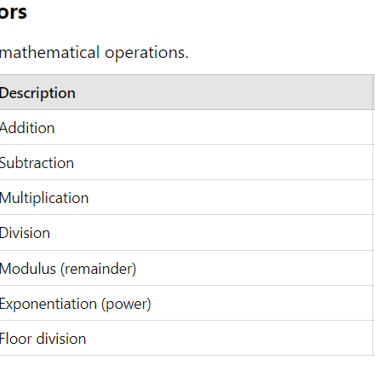Screen dimensions: 375x366
Task: Click the 'mathematical operations.' paragraph
Action: (x=94, y=53)
